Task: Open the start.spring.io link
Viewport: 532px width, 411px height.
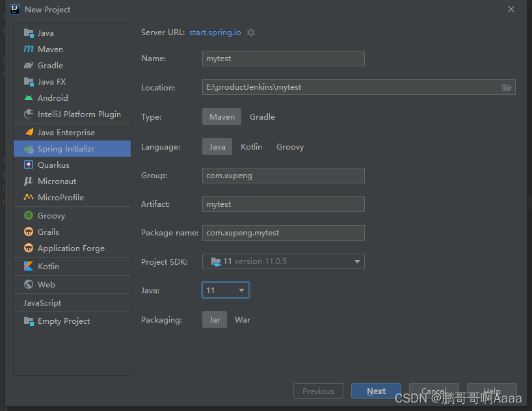Action: [x=215, y=33]
